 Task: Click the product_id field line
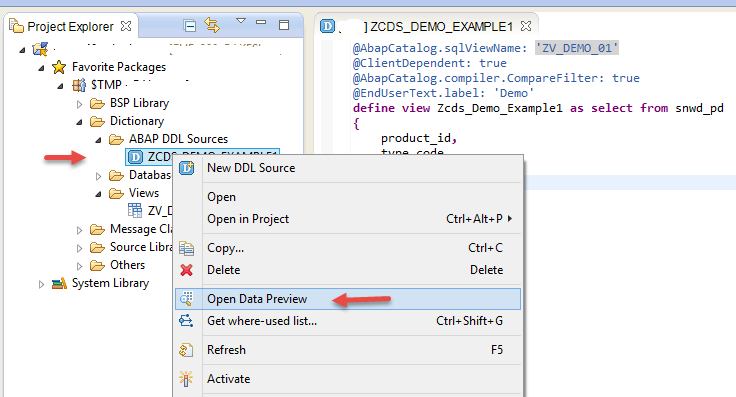point(419,138)
